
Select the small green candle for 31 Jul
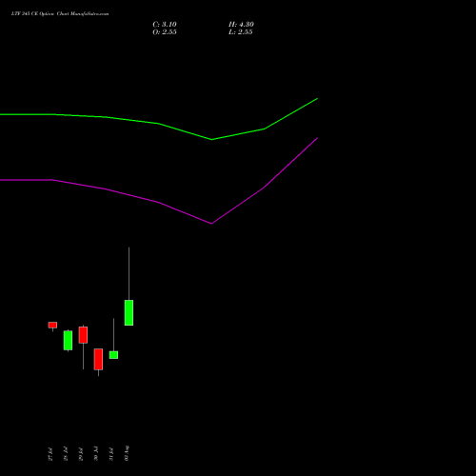coord(113,355)
